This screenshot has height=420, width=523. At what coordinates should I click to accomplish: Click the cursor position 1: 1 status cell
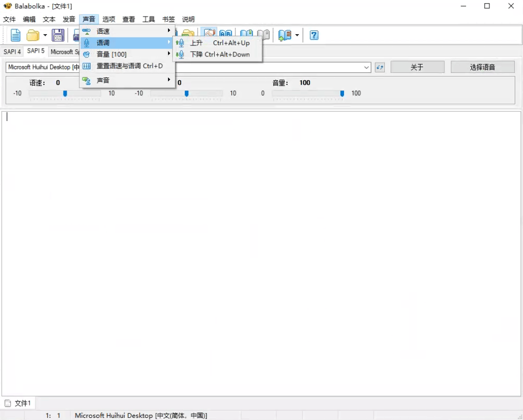pos(53,416)
